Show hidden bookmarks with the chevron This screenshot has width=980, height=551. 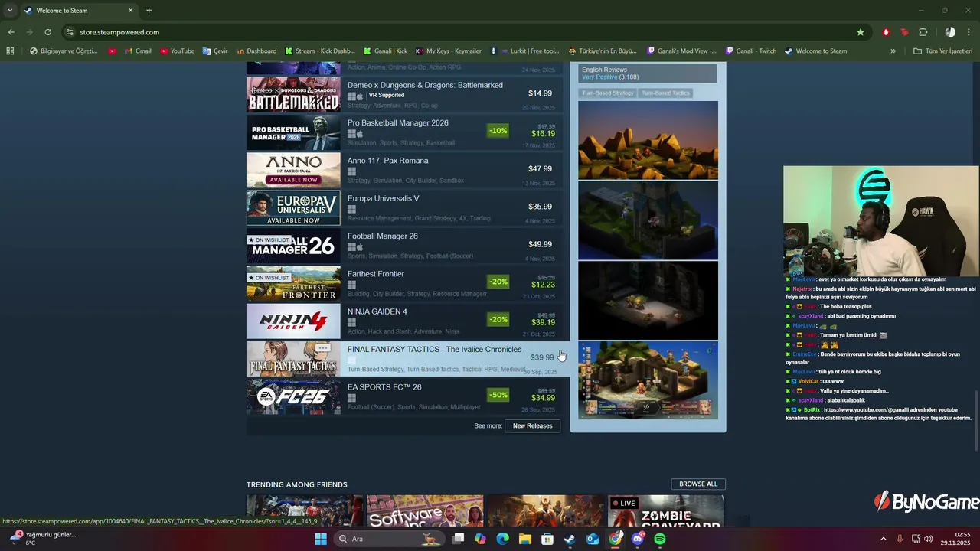[893, 51]
